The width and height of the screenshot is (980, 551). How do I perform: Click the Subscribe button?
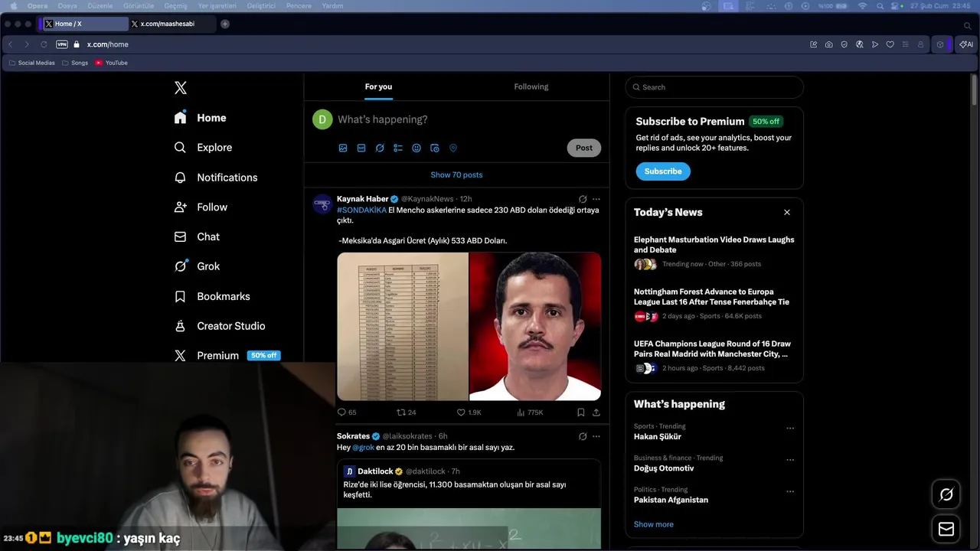point(663,171)
